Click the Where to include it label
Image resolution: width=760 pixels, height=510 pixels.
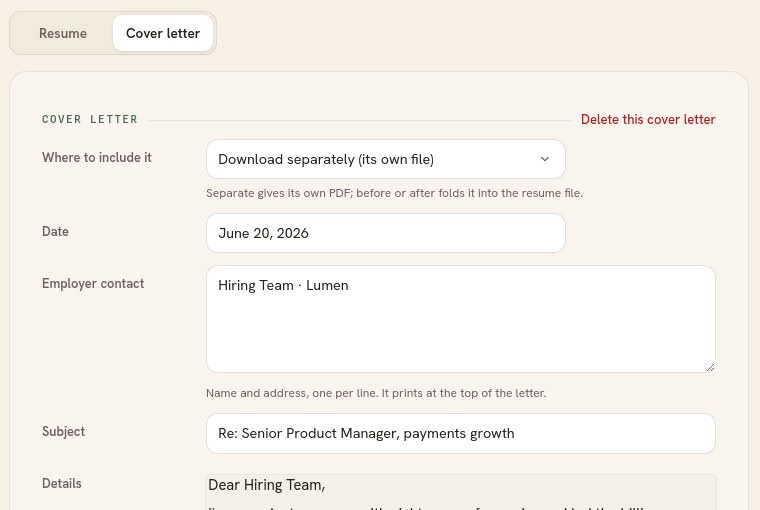pyautogui.click(x=97, y=158)
